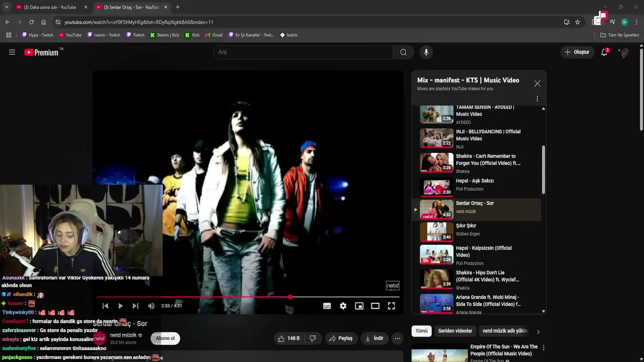644x362 pixels.
Task: Open Tüm Yer İşaretleri bookmarks folder
Action: (619, 35)
